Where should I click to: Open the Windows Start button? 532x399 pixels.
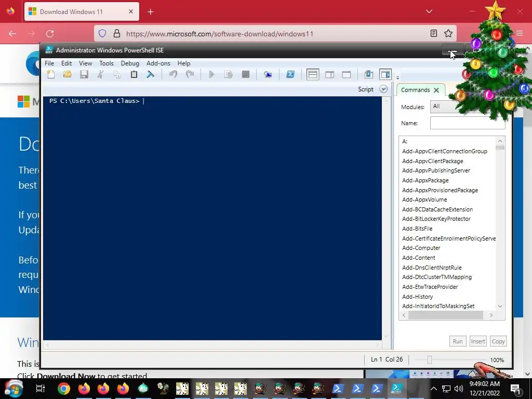point(14,389)
